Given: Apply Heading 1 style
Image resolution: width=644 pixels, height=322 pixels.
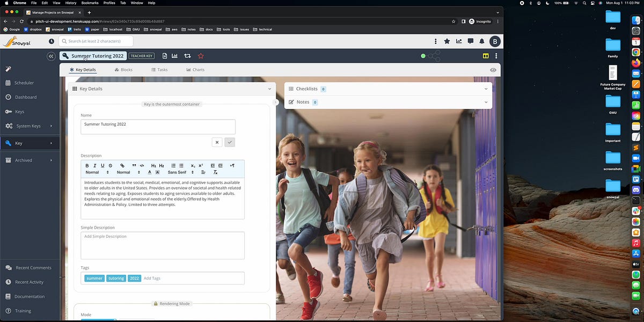Looking at the screenshot, I should pyautogui.click(x=153, y=165).
